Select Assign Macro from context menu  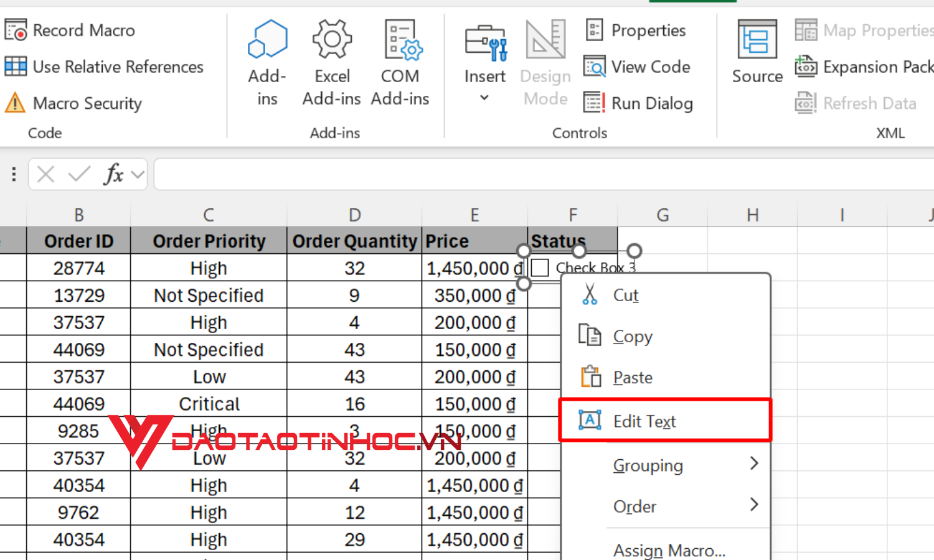669,550
